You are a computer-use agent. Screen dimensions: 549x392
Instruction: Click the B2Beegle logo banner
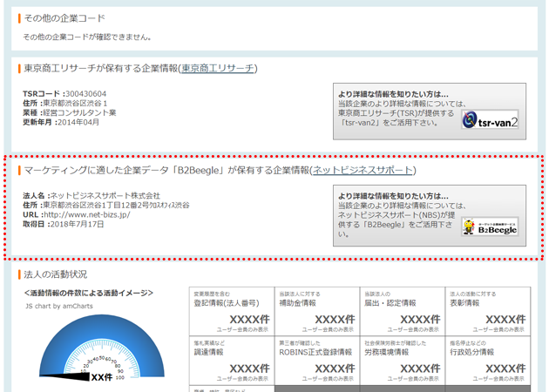490,226
